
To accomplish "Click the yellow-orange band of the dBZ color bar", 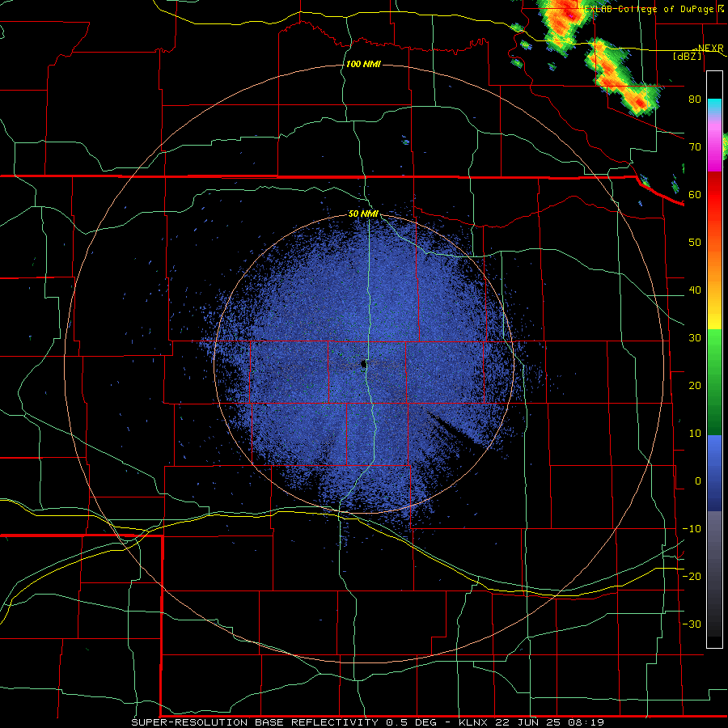I will click(714, 290).
